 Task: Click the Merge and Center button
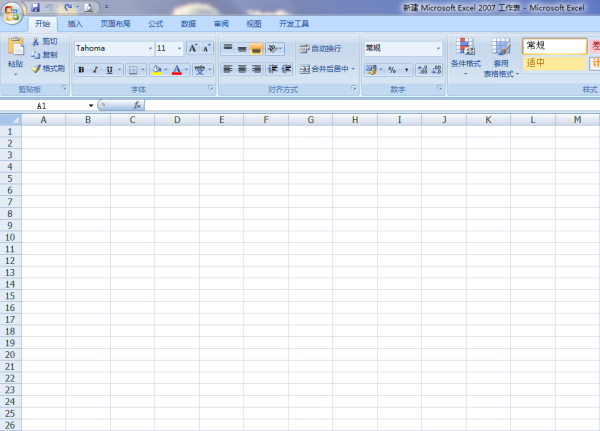(x=324, y=69)
